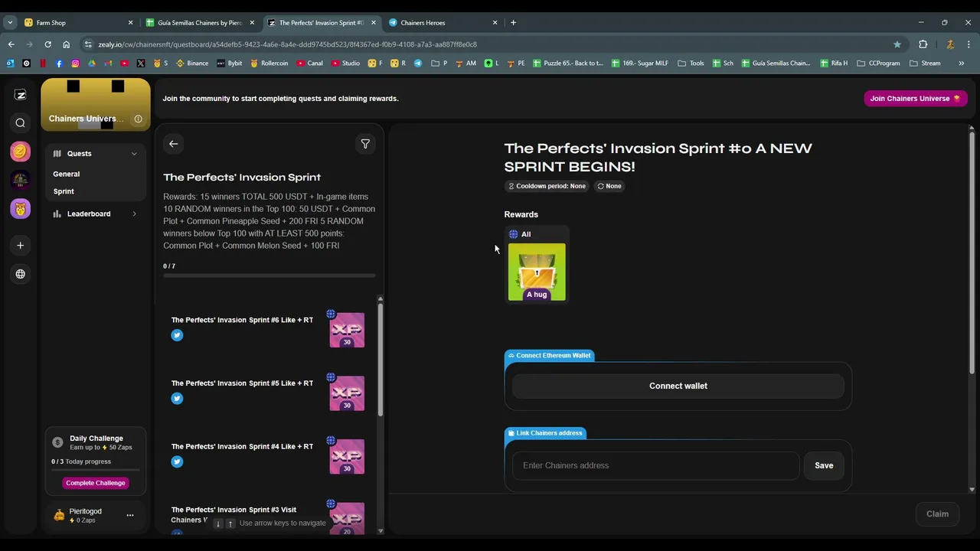
Task: Open the Stream bookmark folder
Action: (x=925, y=64)
